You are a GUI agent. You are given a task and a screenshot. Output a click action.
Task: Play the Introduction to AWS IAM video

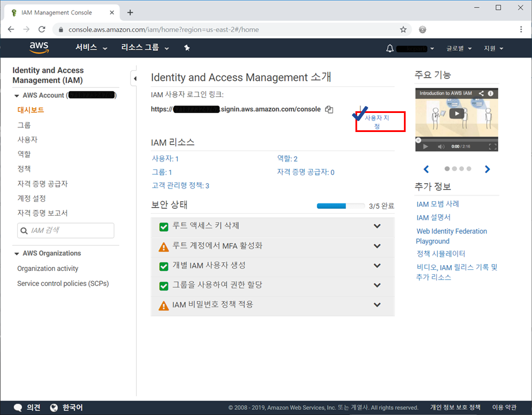click(456, 114)
